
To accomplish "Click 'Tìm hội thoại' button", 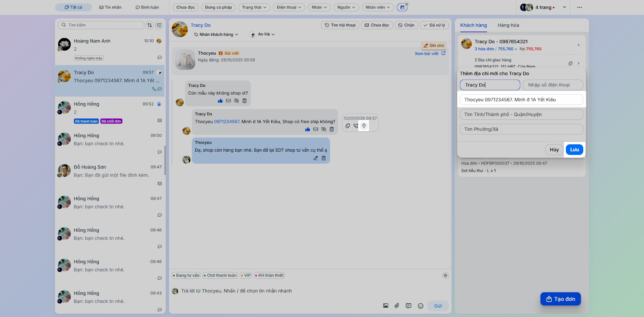I will tap(340, 25).
